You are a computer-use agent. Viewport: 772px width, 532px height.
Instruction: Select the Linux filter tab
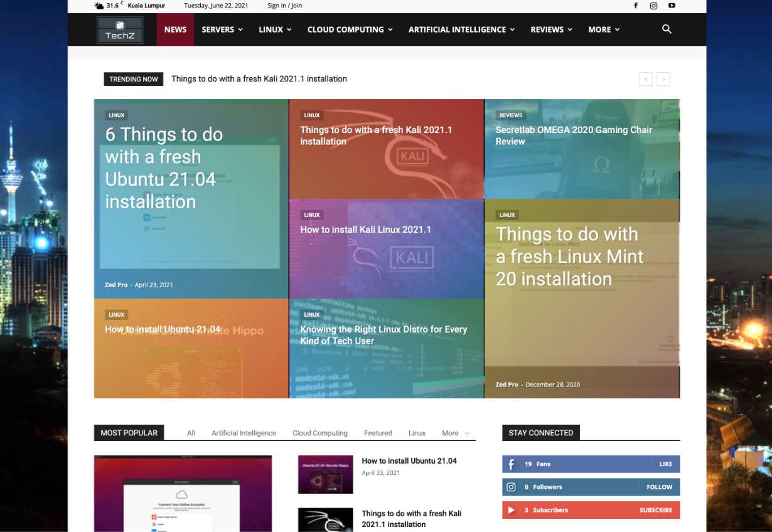point(417,433)
